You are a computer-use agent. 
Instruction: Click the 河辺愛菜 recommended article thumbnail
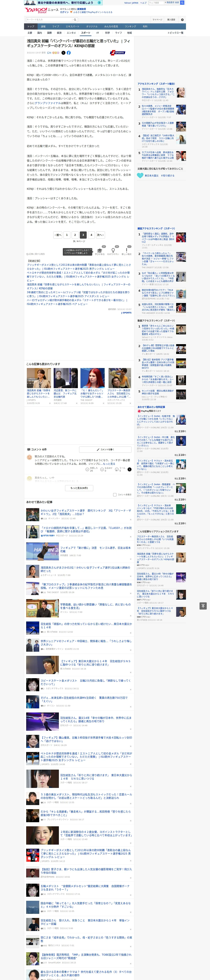pos(66,378)
